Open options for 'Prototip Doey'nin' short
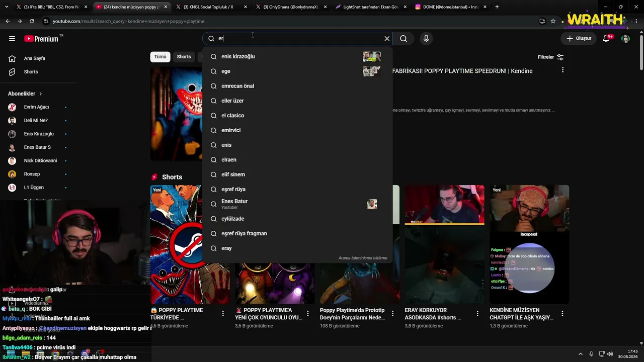Viewport: 644px width, 362px height. point(393,313)
